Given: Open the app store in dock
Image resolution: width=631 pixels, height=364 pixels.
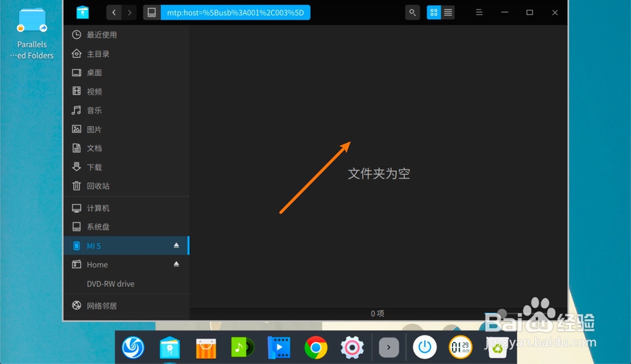Looking at the screenshot, I should tap(206, 348).
